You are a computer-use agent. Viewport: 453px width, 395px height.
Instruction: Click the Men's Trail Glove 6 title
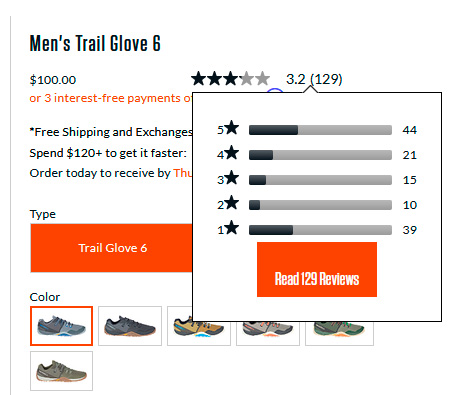pyautogui.click(x=95, y=43)
